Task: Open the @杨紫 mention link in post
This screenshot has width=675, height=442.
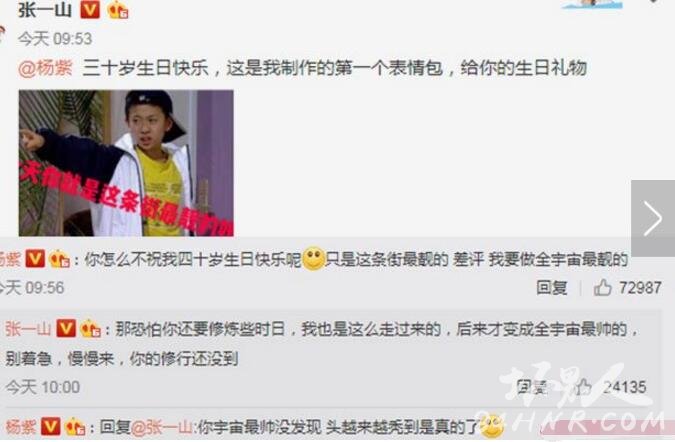Action: tap(46, 68)
